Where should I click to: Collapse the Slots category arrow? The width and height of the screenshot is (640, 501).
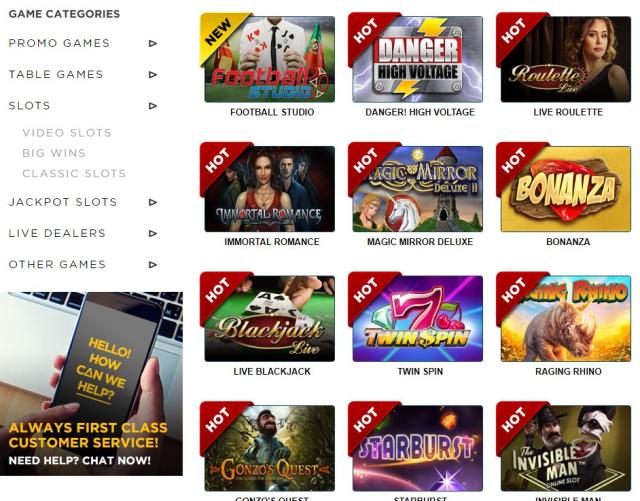(153, 106)
